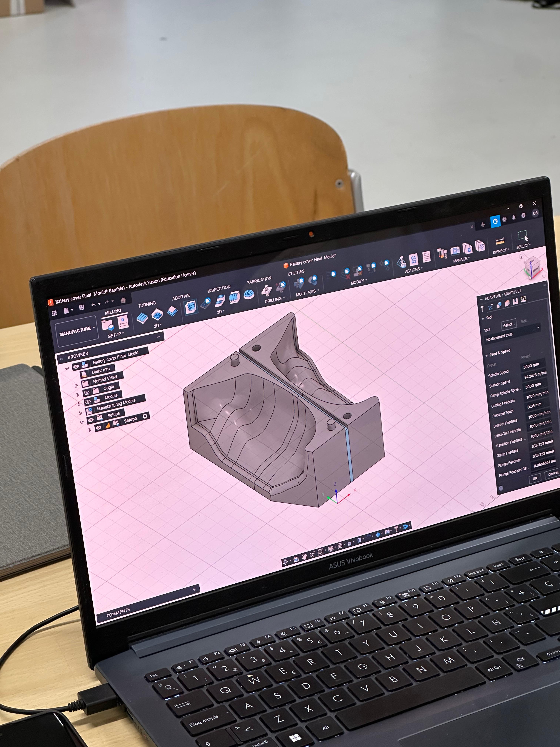Toggle visibility of Setup3

[x=99, y=428]
